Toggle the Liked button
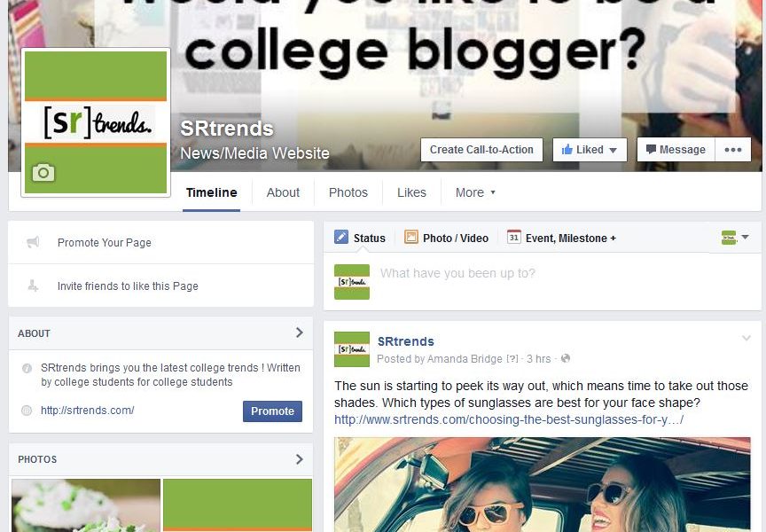This screenshot has height=532, width=766. (x=590, y=150)
